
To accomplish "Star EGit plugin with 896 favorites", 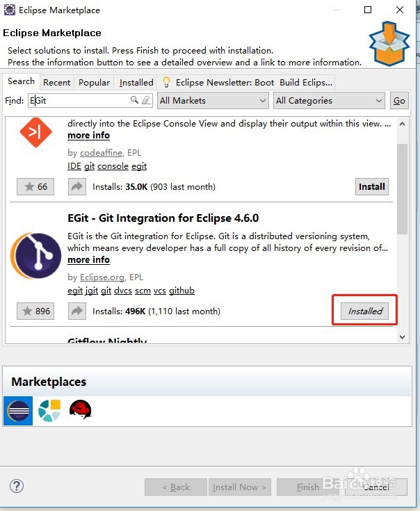I will [35, 311].
